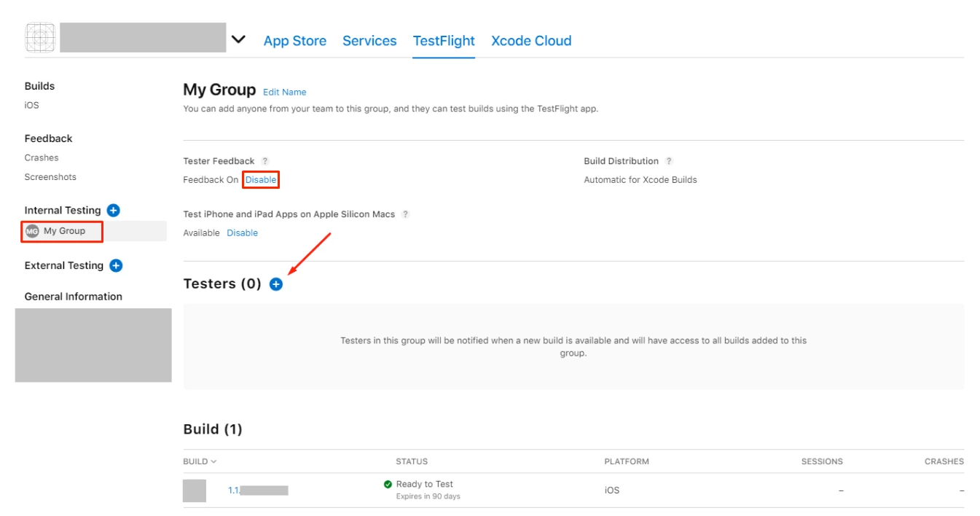The height and width of the screenshot is (516, 980).
Task: Click the MG avatar icon beside My Group
Action: (x=32, y=231)
